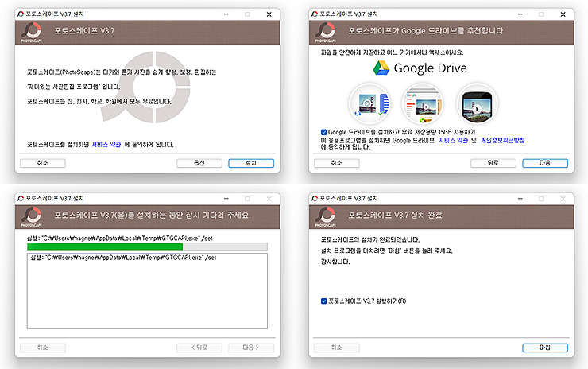Click the disabled maximize button of the intro window
Screen dimensions: 588x369
[247, 14]
